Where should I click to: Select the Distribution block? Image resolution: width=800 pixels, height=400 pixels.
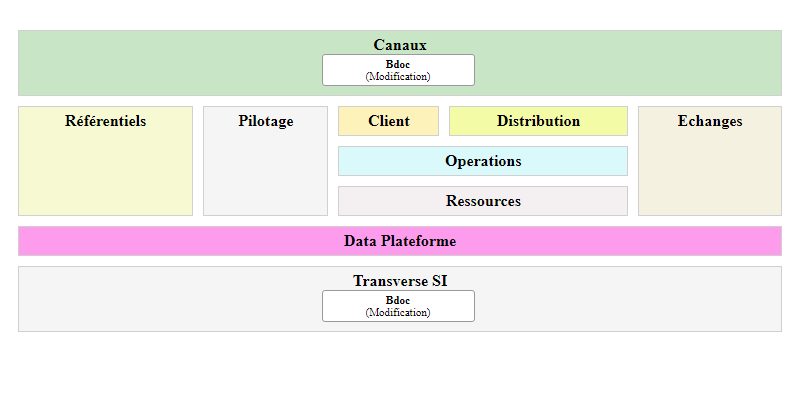pos(538,121)
